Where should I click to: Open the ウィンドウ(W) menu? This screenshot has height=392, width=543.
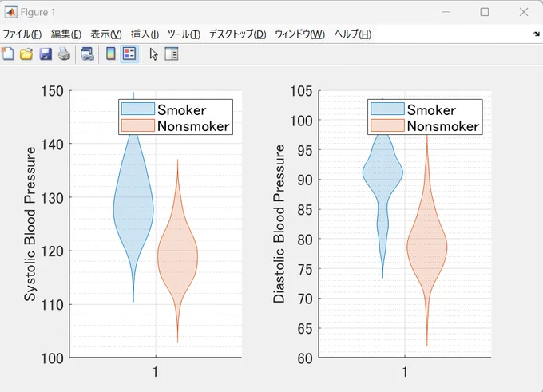pyautogui.click(x=300, y=34)
